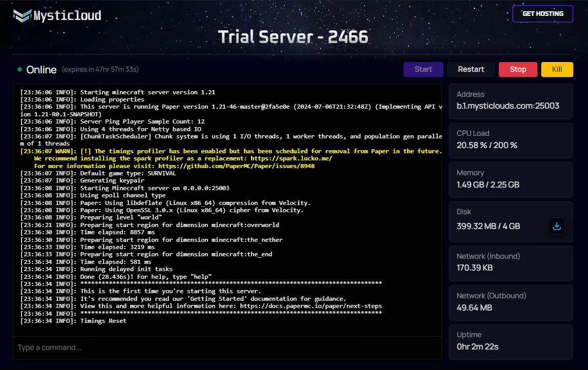588x370 pixels.
Task: Download a backup of the server disk
Action: pos(557,226)
